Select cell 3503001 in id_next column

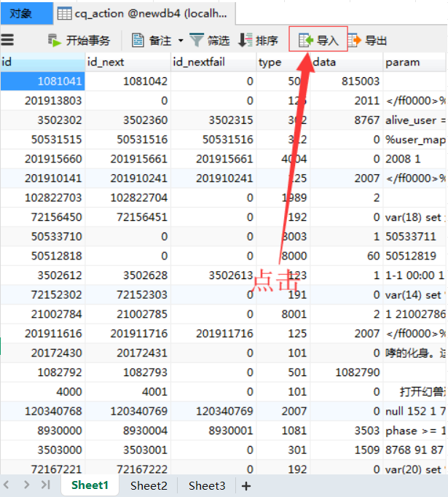[128, 450]
